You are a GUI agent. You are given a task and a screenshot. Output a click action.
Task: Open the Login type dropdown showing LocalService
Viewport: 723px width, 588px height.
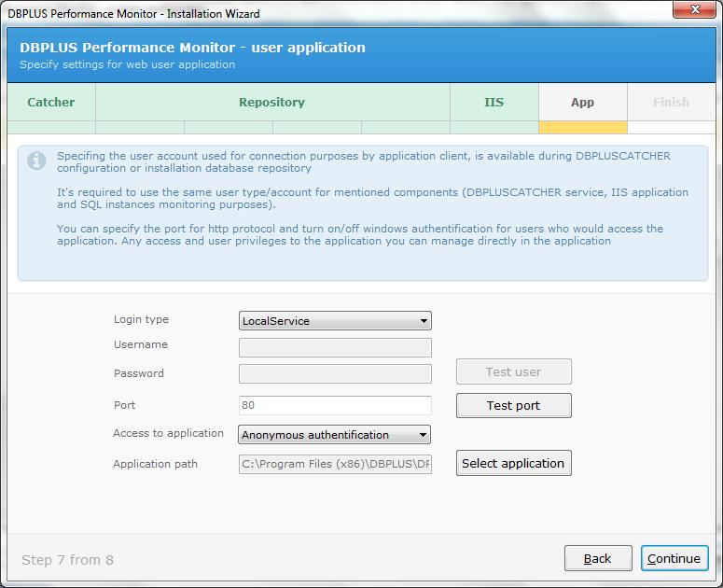tap(335, 320)
